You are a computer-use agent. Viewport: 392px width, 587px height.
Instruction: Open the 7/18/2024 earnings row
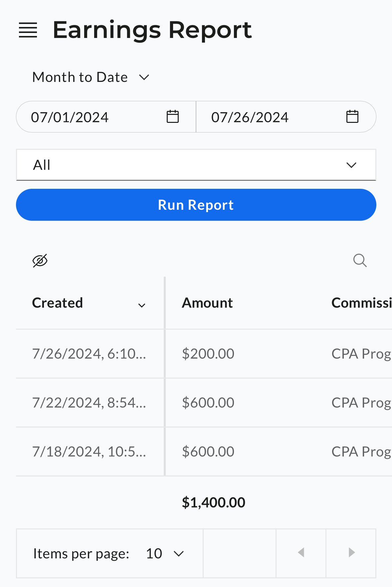pyautogui.click(x=204, y=451)
